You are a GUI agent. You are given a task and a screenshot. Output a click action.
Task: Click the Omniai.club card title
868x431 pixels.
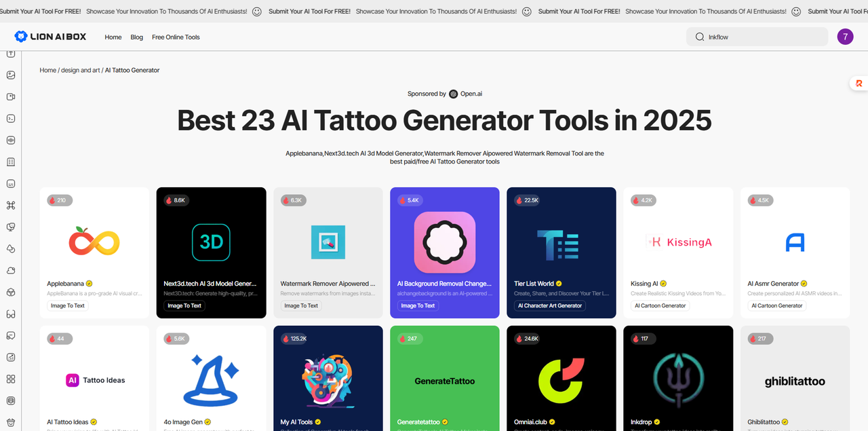click(530, 422)
